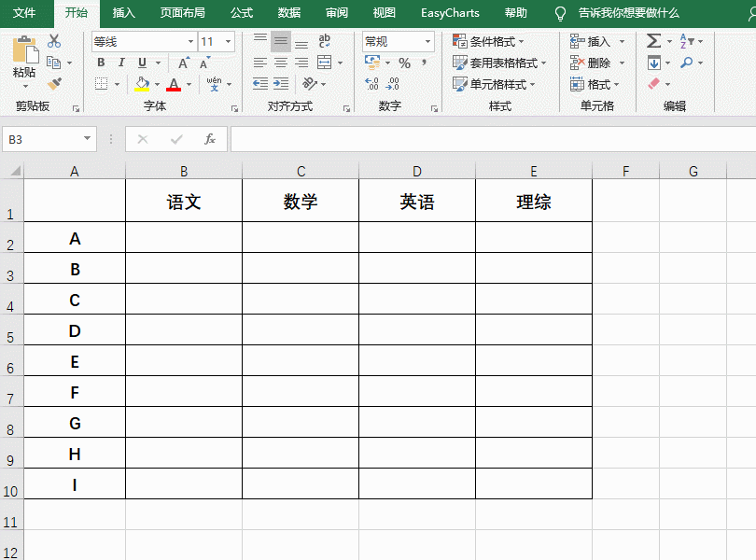Click the Decrease Decimal icon
This screenshot has width=756, height=560.
392,84
